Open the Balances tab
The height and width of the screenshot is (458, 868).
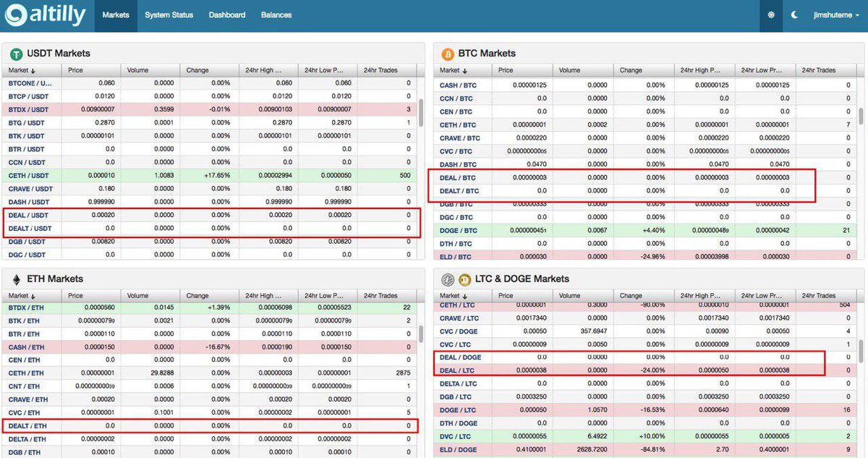[x=276, y=15]
